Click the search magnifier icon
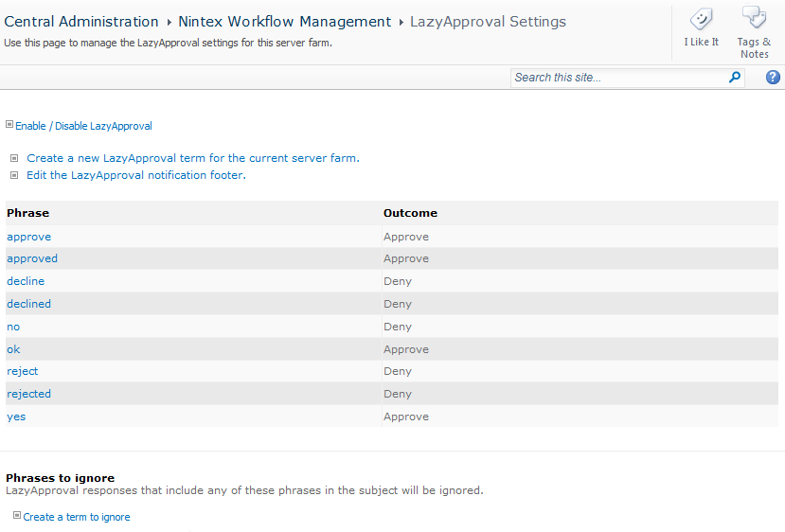 point(735,77)
